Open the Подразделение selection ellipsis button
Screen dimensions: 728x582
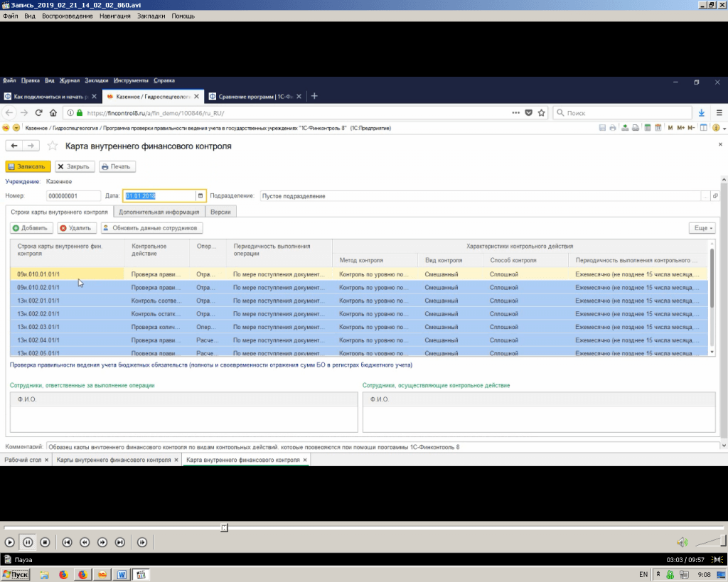[x=705, y=195]
